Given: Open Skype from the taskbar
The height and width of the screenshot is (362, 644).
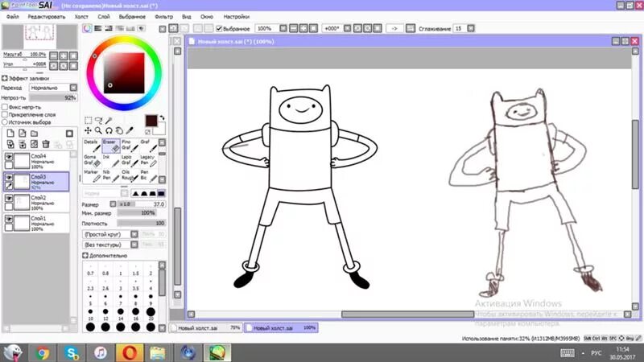Looking at the screenshot, I should (x=72, y=352).
